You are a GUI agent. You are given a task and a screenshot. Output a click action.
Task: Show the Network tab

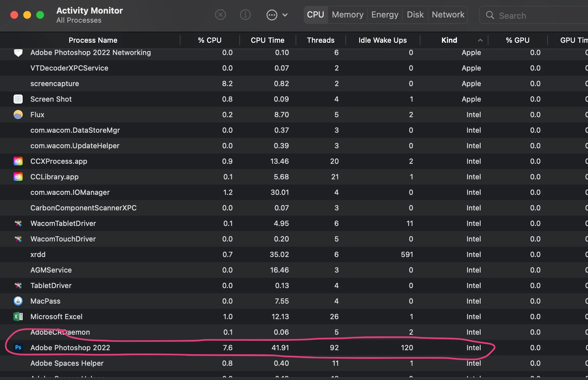point(448,15)
